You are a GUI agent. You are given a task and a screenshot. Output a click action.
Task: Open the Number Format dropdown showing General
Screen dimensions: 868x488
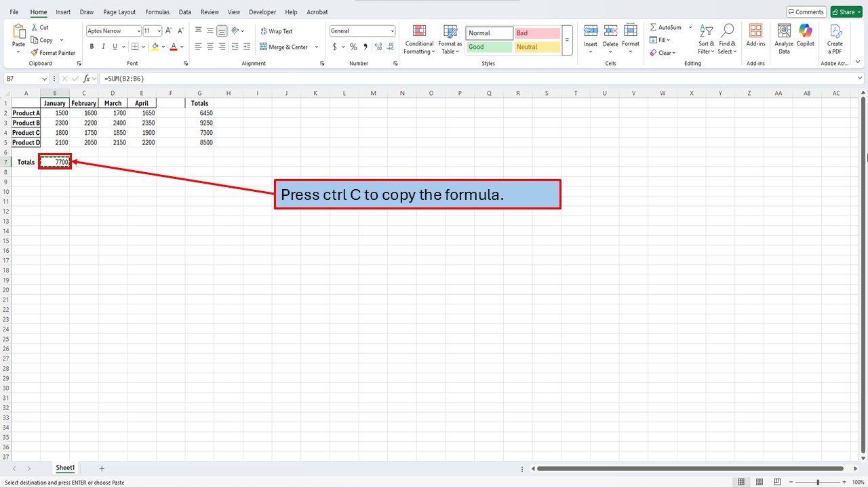coord(361,30)
